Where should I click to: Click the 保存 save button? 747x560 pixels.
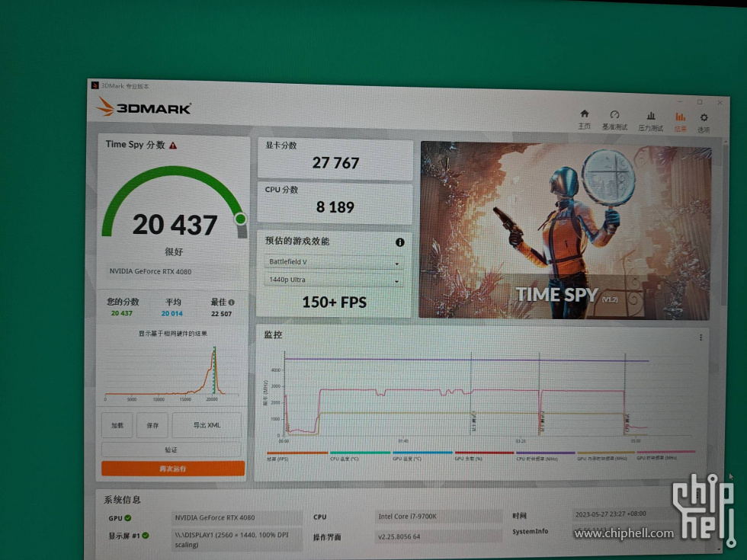pyautogui.click(x=152, y=425)
